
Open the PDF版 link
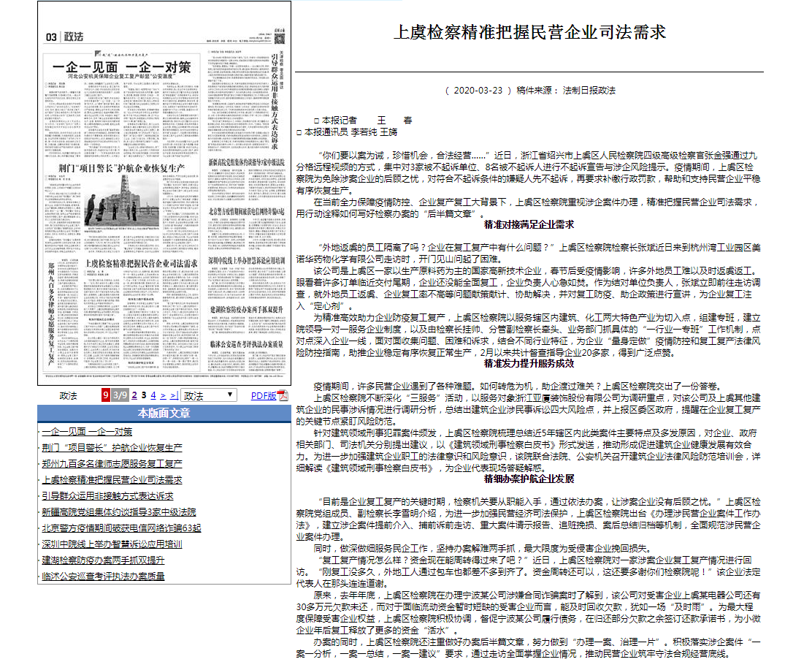pos(264,396)
